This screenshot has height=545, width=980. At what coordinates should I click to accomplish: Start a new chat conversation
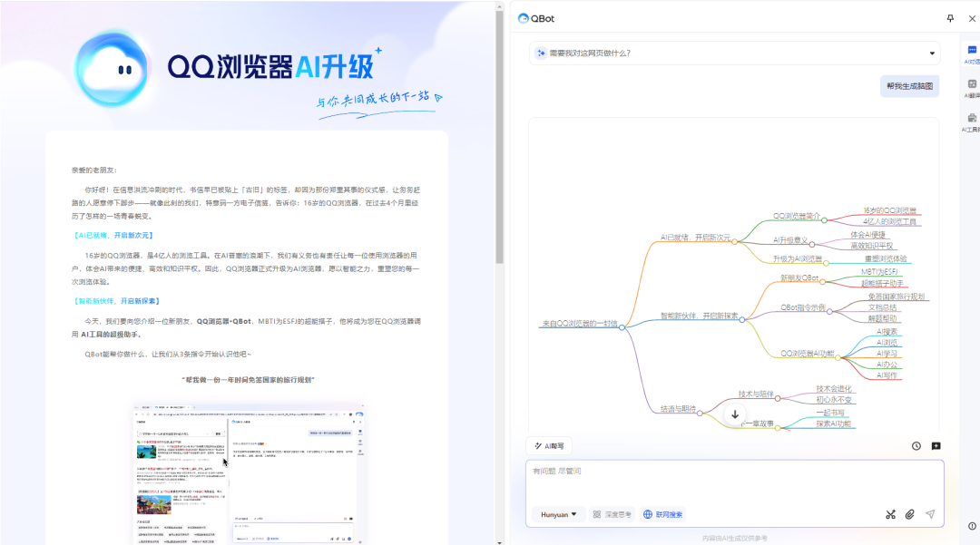click(x=936, y=446)
